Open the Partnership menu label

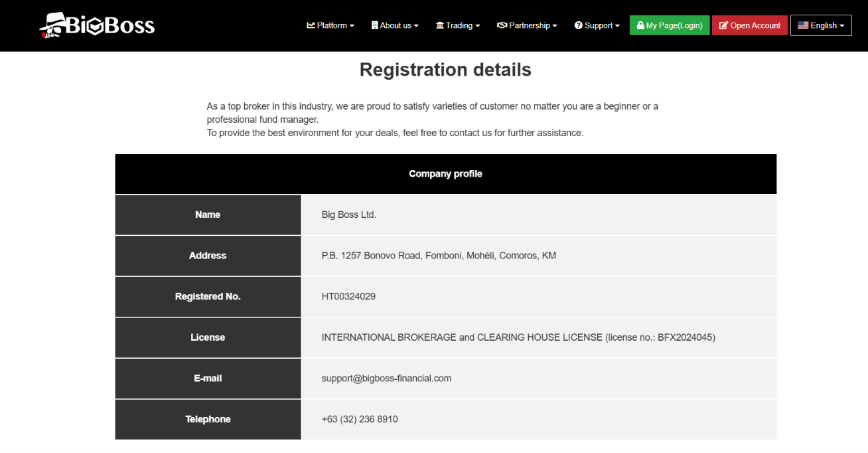tap(530, 25)
